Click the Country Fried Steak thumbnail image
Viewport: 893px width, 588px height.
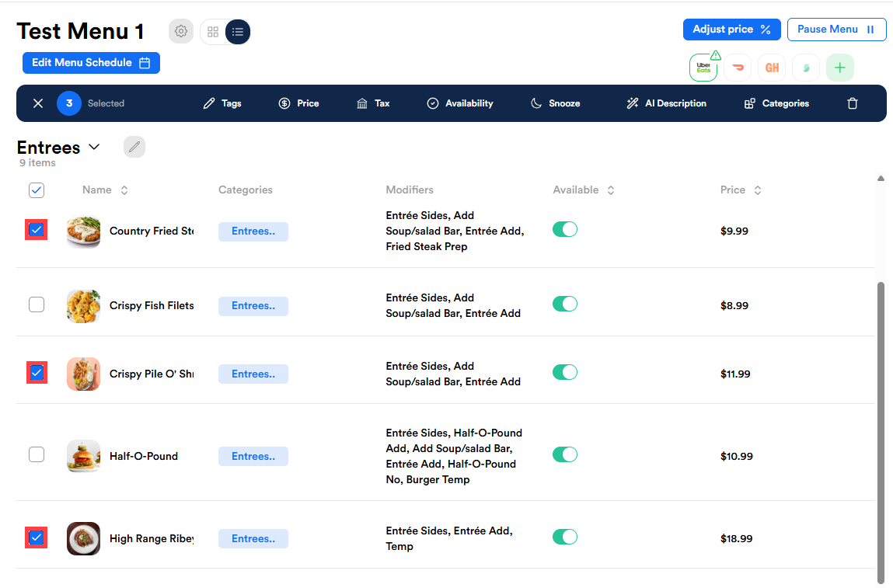click(83, 231)
